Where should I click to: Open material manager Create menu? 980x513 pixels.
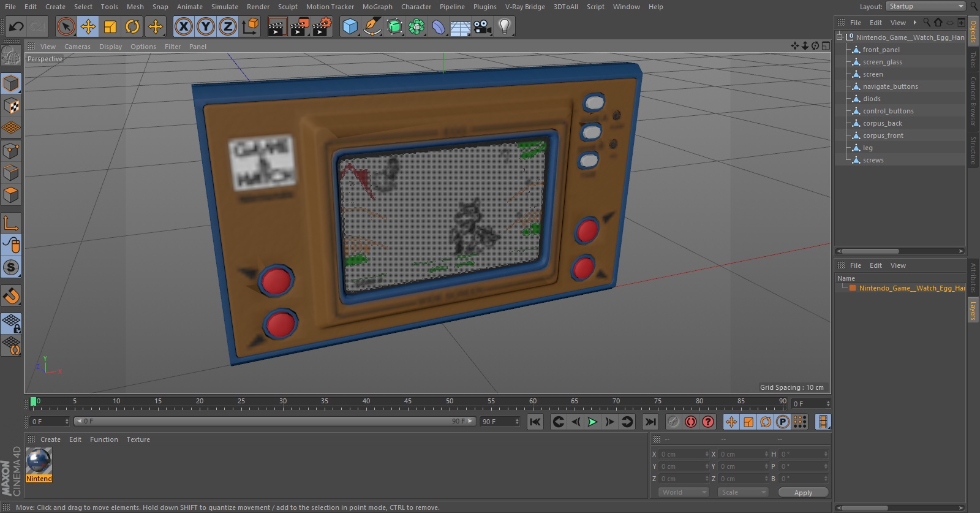50,439
